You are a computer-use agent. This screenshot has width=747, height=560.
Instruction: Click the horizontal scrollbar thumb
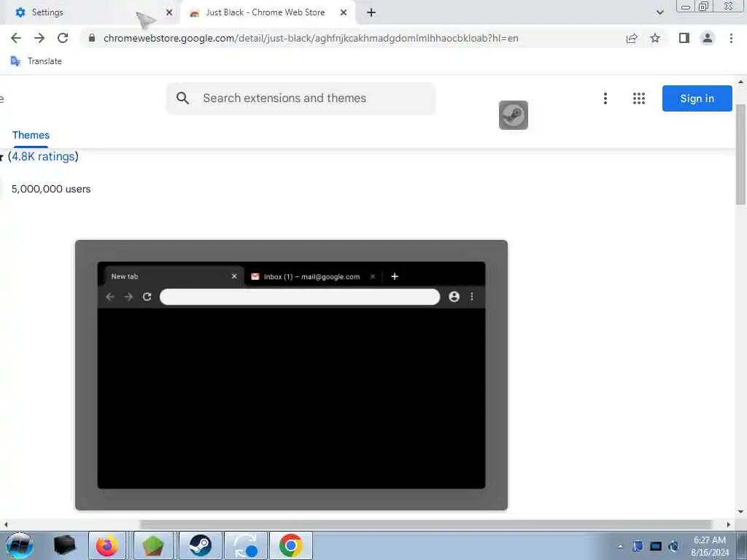click(x=425, y=524)
